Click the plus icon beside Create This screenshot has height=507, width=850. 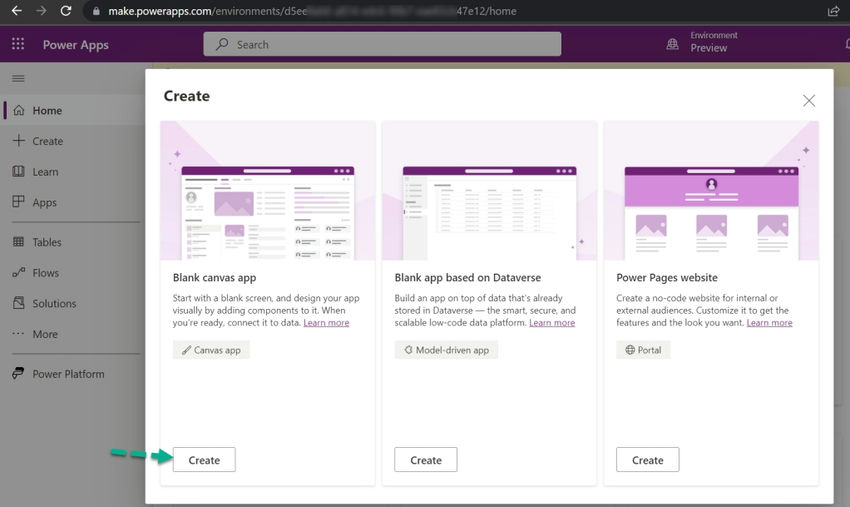(x=18, y=140)
